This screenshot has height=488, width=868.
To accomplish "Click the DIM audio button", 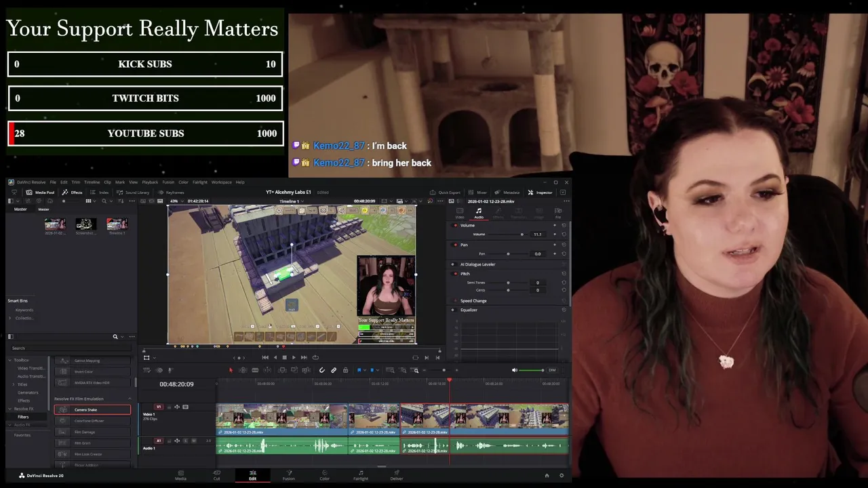I will 552,370.
